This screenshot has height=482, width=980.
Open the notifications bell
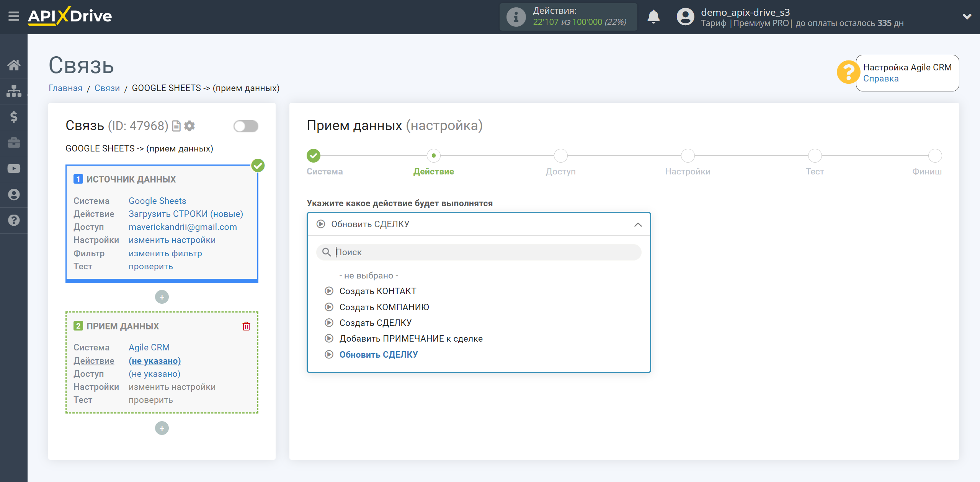(653, 17)
